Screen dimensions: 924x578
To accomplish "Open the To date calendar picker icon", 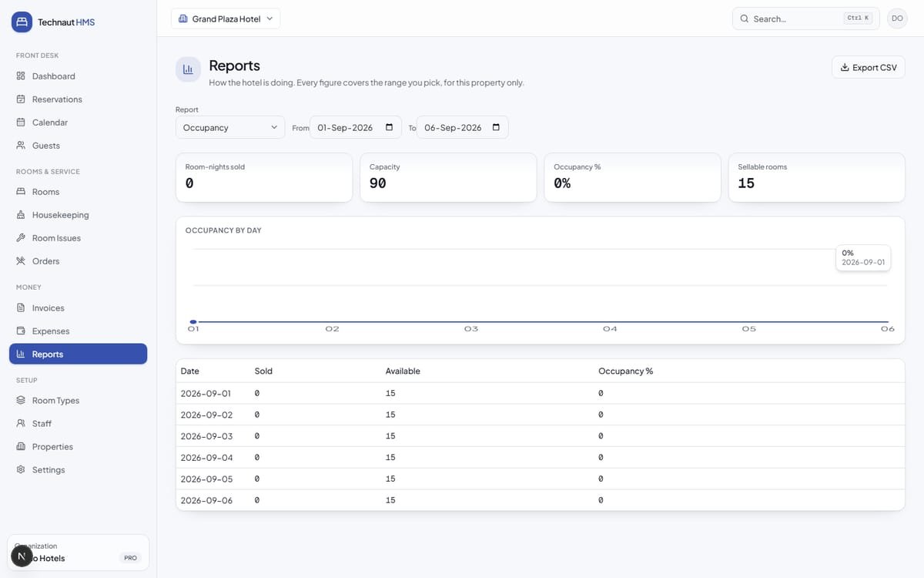I will coord(496,128).
